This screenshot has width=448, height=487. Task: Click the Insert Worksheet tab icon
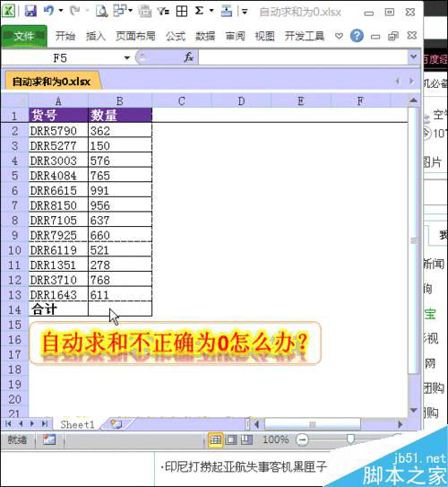pyautogui.click(x=116, y=424)
